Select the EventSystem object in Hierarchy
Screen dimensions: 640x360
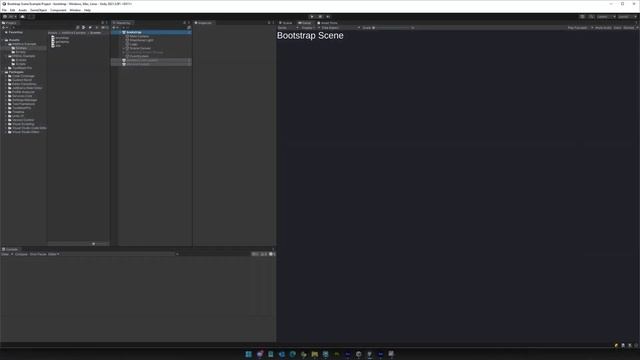click(x=138, y=56)
